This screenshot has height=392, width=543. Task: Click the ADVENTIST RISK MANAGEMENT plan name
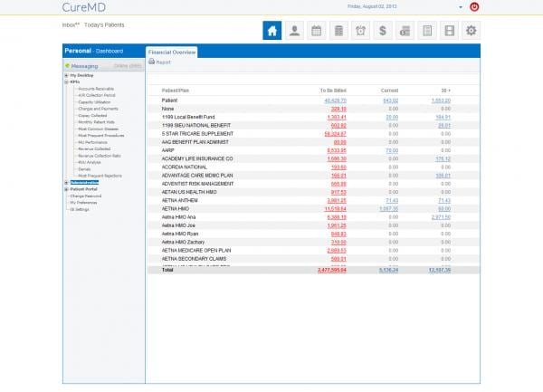point(197,184)
